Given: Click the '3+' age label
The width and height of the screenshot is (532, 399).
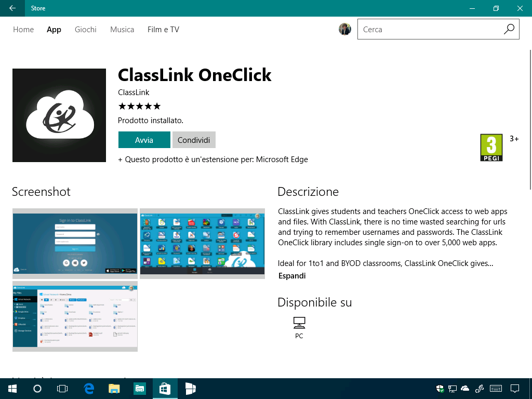Looking at the screenshot, I should [514, 138].
